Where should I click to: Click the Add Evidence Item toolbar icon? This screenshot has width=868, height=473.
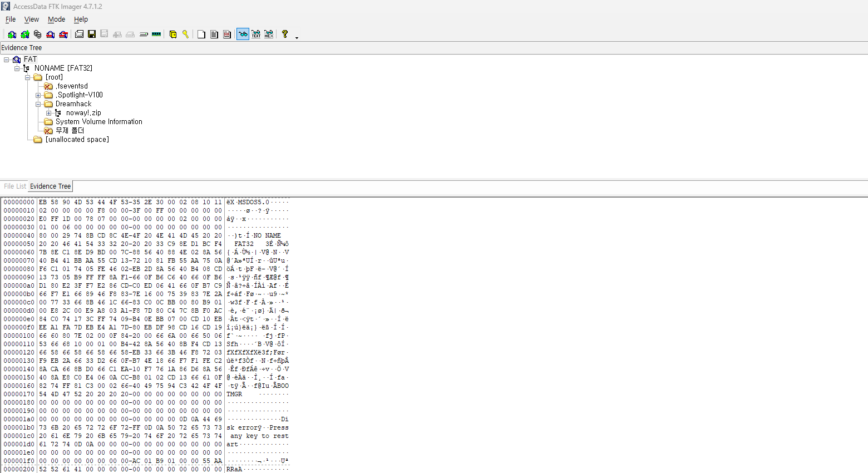12,35
